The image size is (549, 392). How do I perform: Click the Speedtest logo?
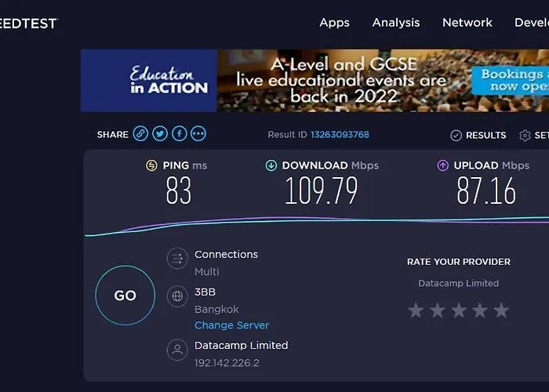pyautogui.click(x=29, y=24)
